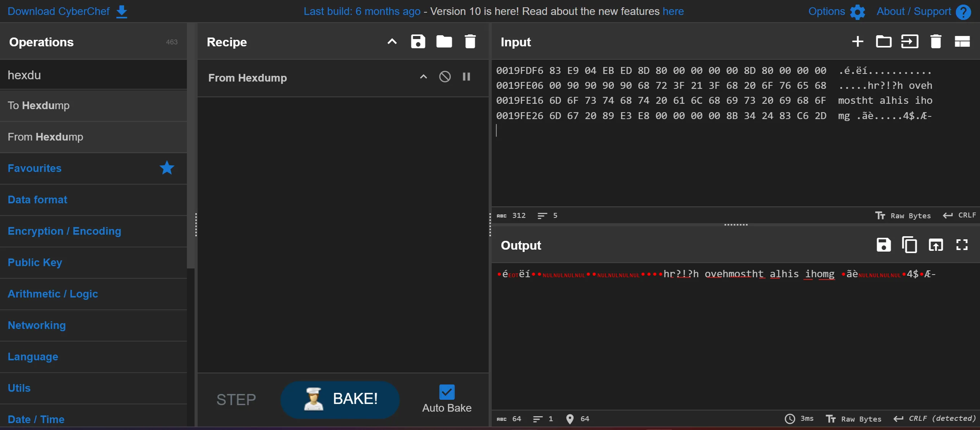Copy output to clipboard
This screenshot has height=430, width=980.
click(909, 245)
